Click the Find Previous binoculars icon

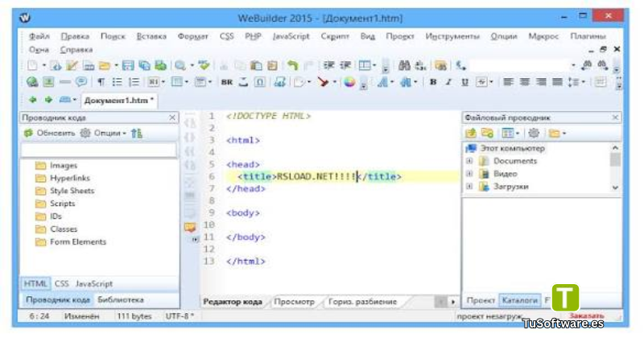pos(587,65)
